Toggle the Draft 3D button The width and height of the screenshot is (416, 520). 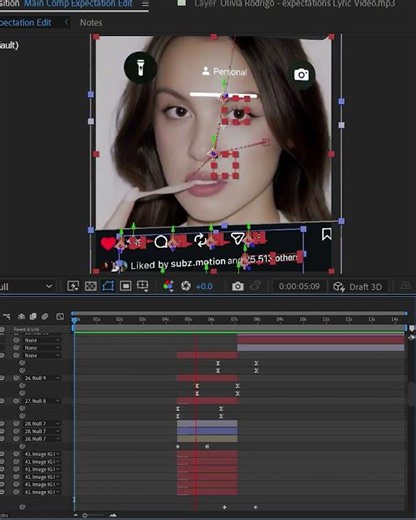pos(357,287)
